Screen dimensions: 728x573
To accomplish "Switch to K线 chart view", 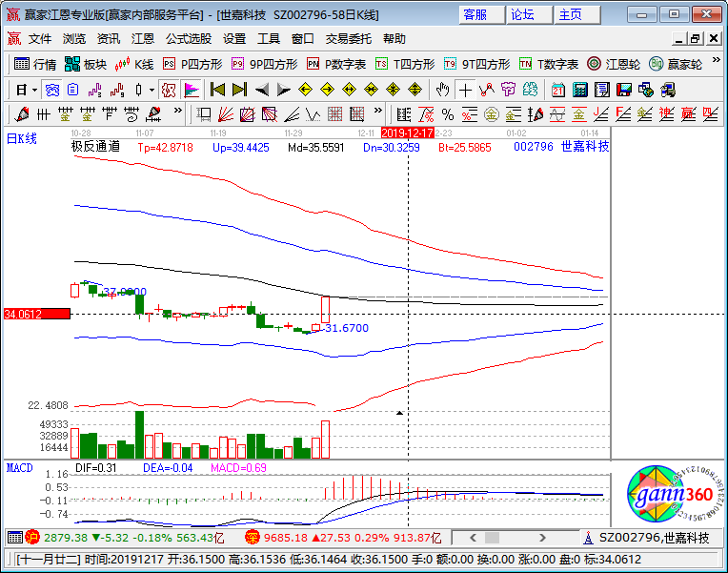I will point(133,64).
